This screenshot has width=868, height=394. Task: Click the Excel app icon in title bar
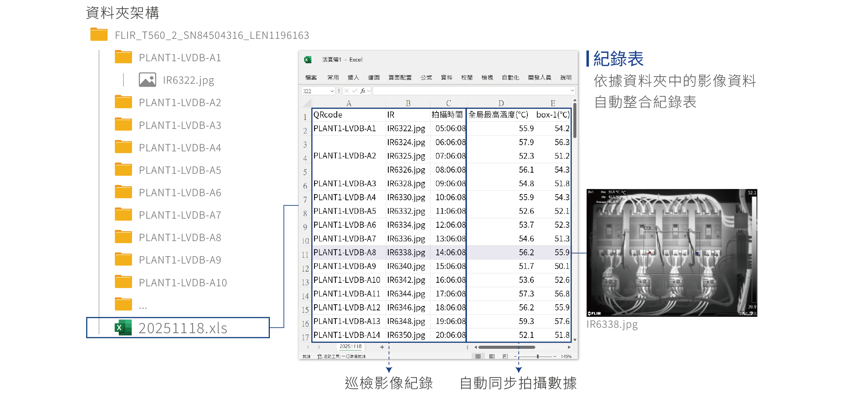click(308, 59)
